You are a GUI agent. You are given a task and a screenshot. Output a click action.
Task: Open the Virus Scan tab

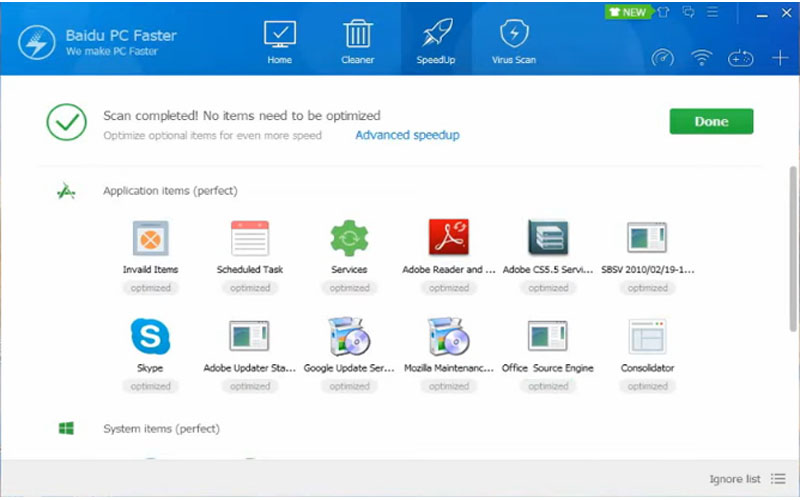click(x=514, y=43)
